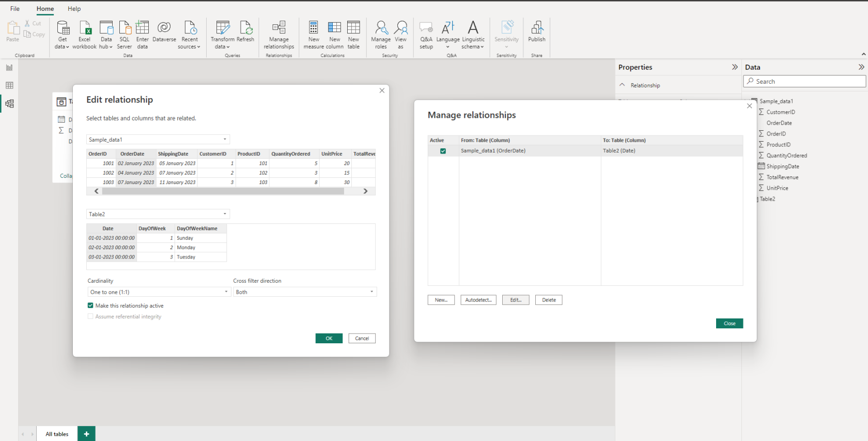The height and width of the screenshot is (441, 868).
Task: Open the Table2 table dropdown
Action: (158, 214)
